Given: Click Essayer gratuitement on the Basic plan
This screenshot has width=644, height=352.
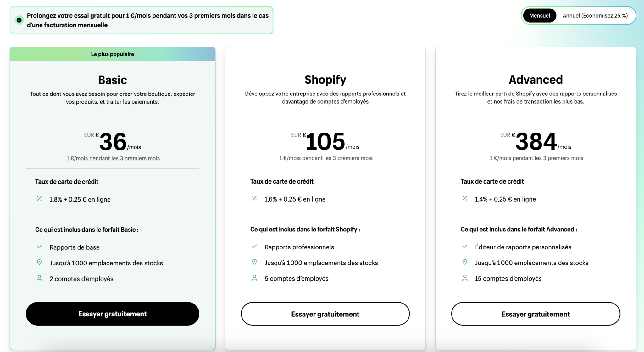Looking at the screenshot, I should (x=113, y=314).
